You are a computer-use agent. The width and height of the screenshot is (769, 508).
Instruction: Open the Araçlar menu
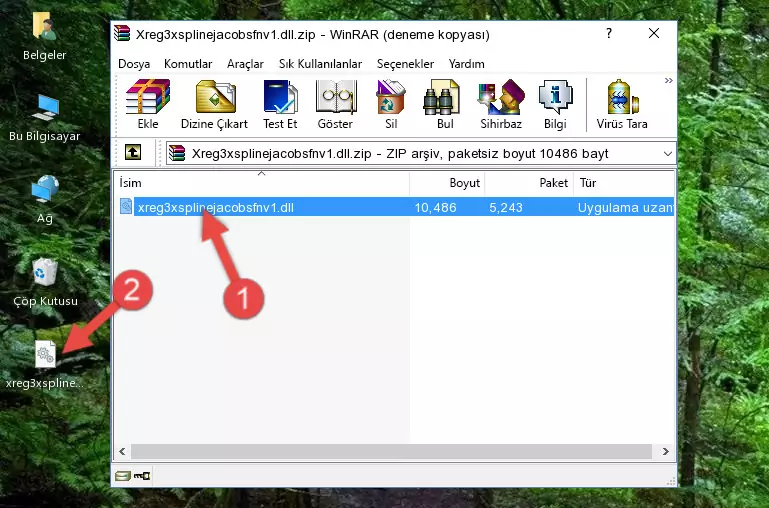point(245,64)
